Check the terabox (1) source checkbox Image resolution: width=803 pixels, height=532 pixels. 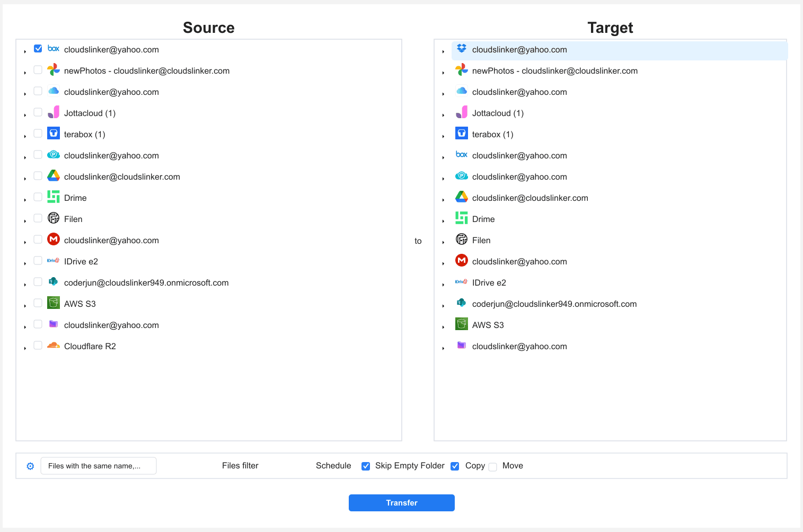[38, 133]
